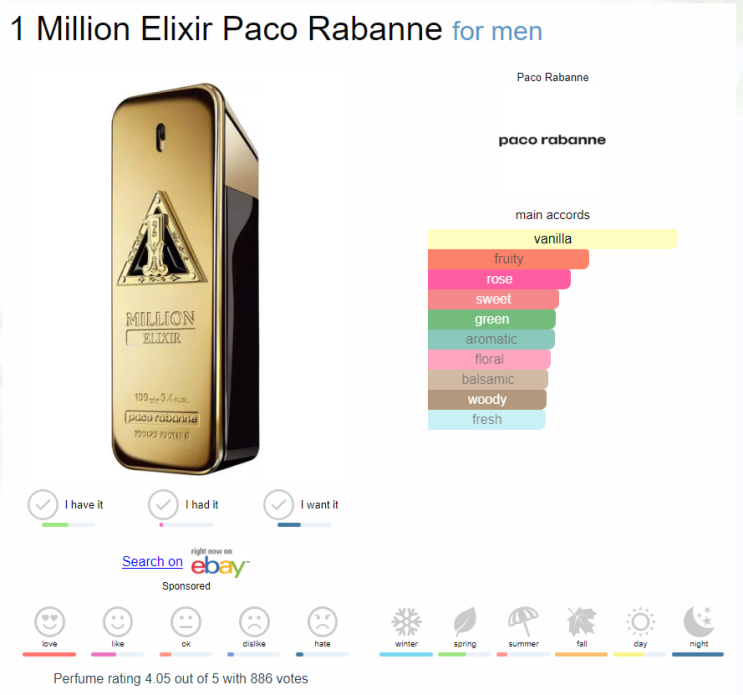Select the spring leaf icon

click(x=465, y=622)
